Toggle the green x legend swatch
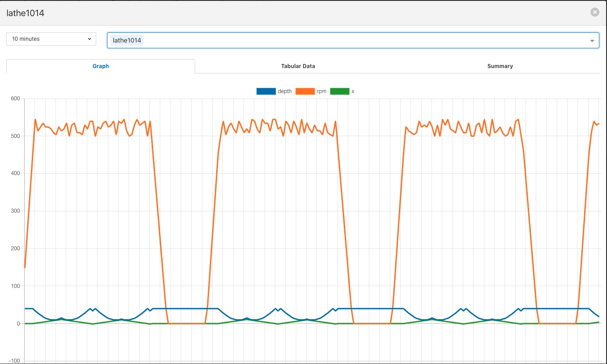 click(x=339, y=91)
